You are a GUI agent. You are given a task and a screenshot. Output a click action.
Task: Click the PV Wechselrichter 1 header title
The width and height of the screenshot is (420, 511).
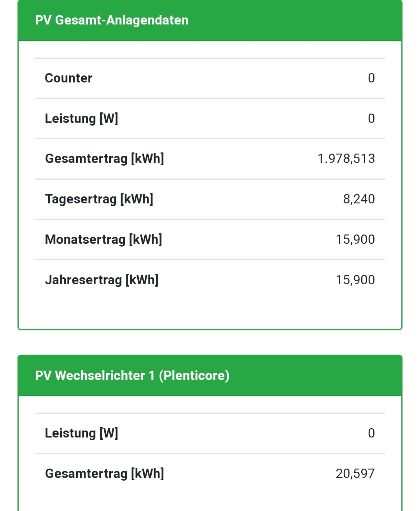coord(95,376)
